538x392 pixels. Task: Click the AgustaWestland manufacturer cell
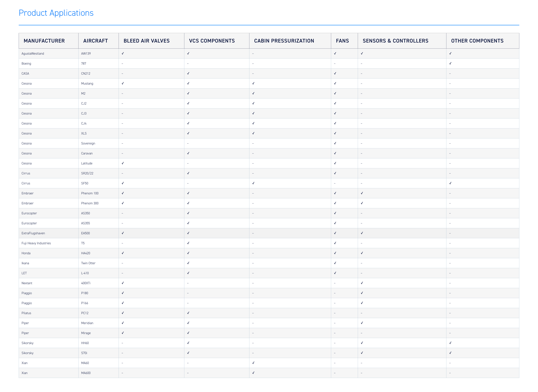coord(33,54)
